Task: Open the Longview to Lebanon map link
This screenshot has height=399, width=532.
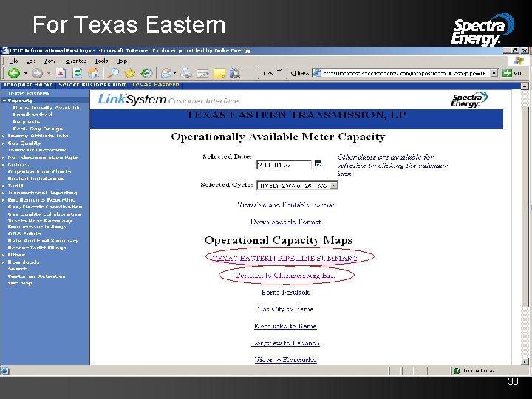Action: coord(285,343)
